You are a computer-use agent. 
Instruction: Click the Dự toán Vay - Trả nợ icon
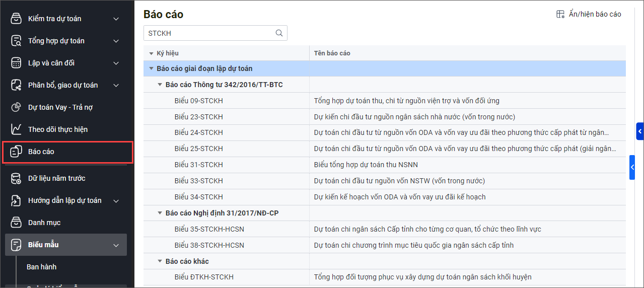click(16, 107)
